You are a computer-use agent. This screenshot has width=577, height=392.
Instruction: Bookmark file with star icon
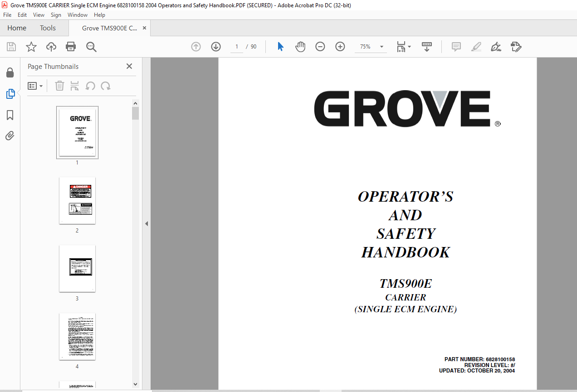31,47
